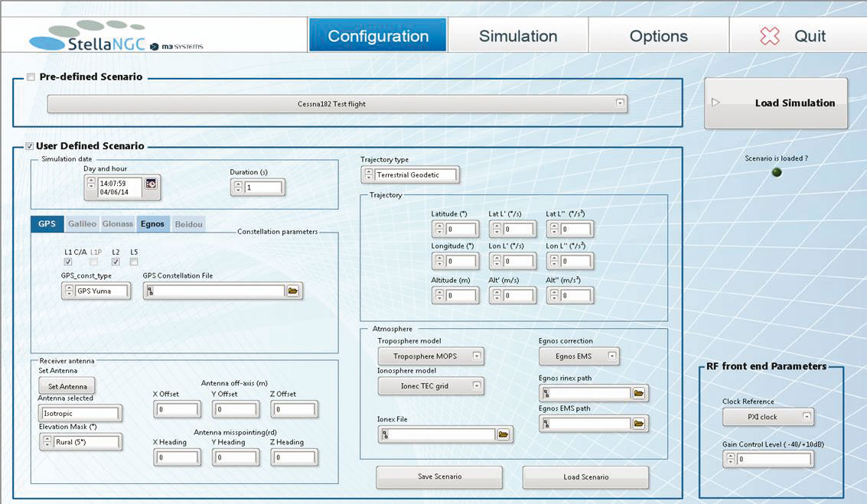Adjust the Lat L' (°/s) stepper arrows

[497, 229]
